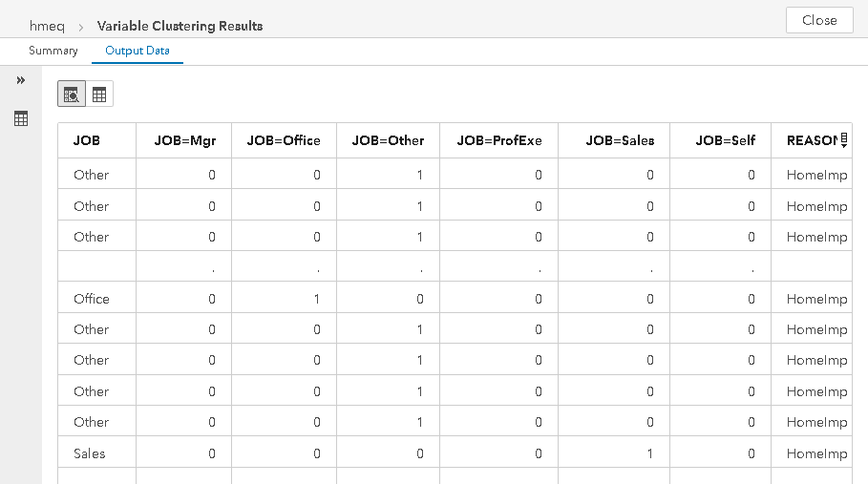Expand the left side panel chevrons
This screenshot has height=484, width=868.
(x=21, y=80)
